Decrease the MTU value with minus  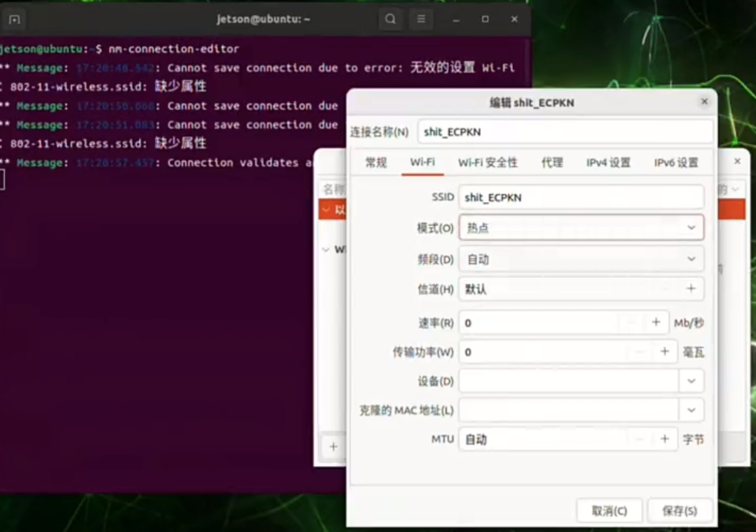(x=640, y=439)
